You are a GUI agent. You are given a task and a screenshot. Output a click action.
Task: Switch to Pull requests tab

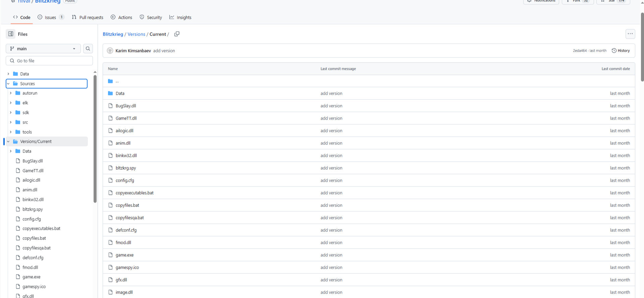coord(88,17)
